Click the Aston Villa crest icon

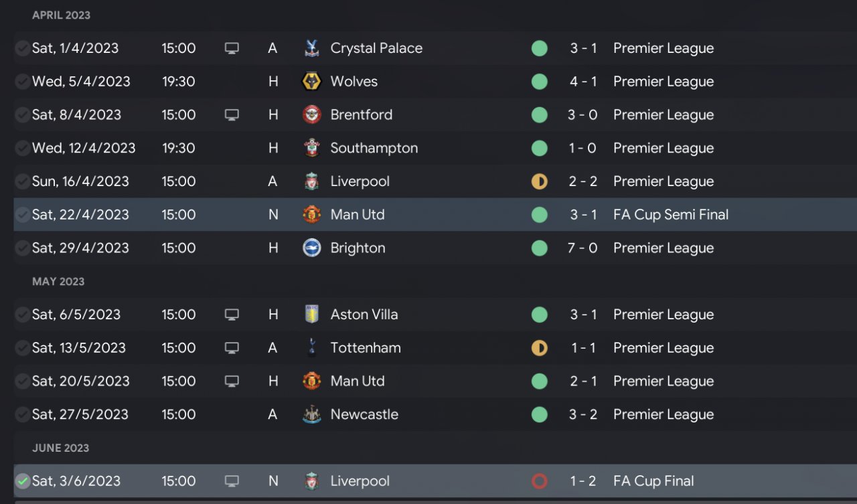(x=311, y=315)
